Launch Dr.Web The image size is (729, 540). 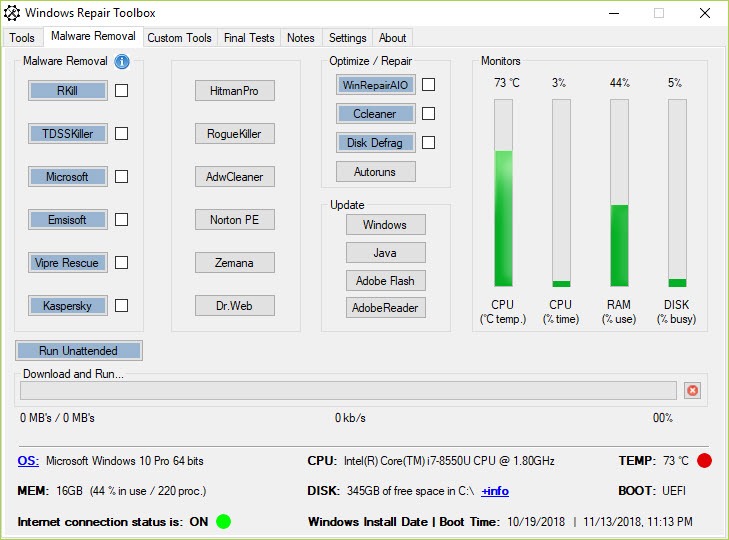pyautogui.click(x=234, y=306)
